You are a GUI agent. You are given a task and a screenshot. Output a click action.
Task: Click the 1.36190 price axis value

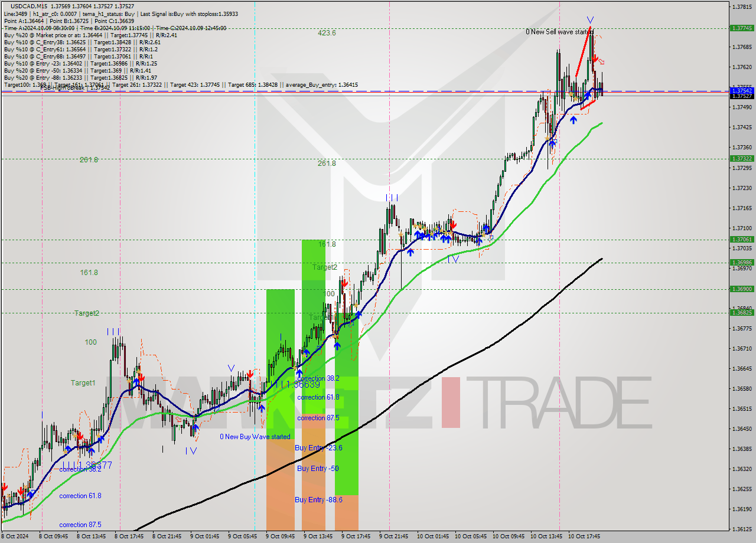point(742,509)
